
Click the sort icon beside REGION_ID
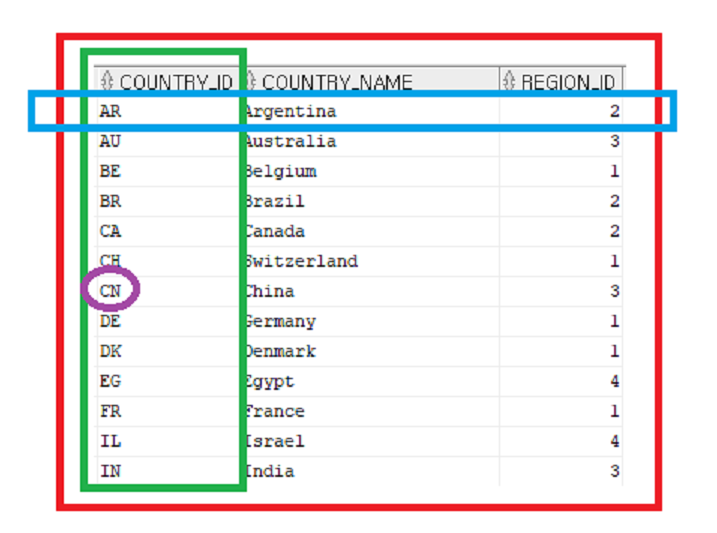tap(508, 81)
